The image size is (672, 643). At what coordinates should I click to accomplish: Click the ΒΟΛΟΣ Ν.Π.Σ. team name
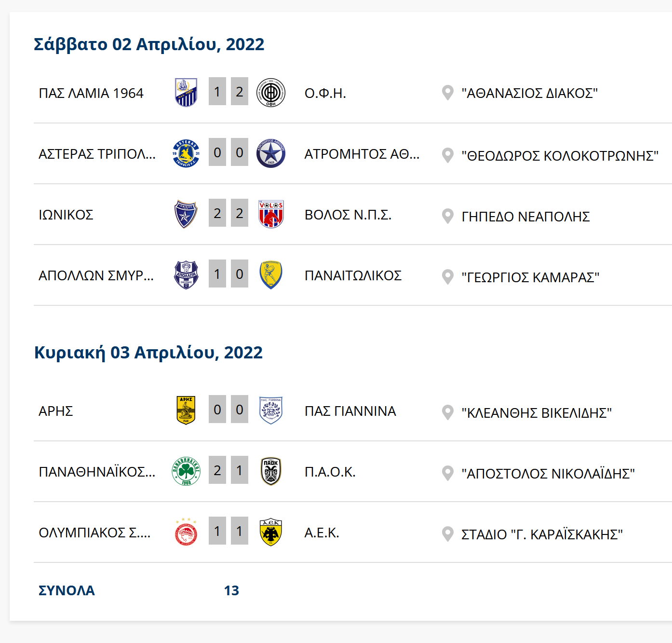click(x=348, y=215)
